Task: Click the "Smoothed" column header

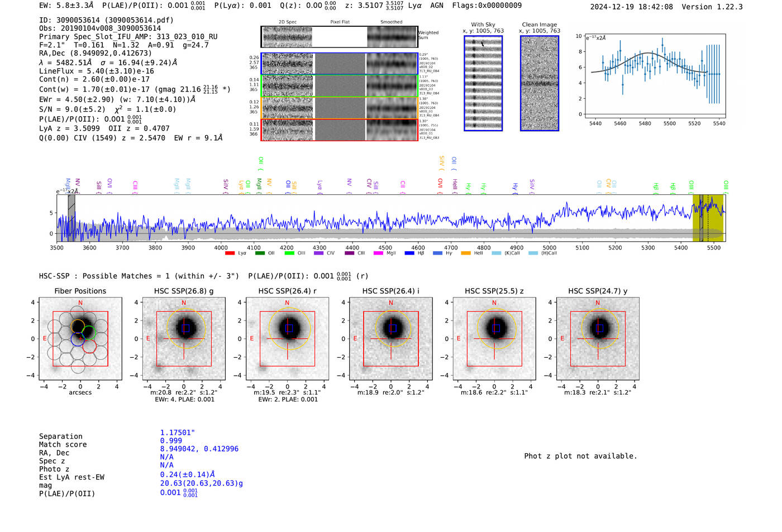Action: (x=392, y=22)
